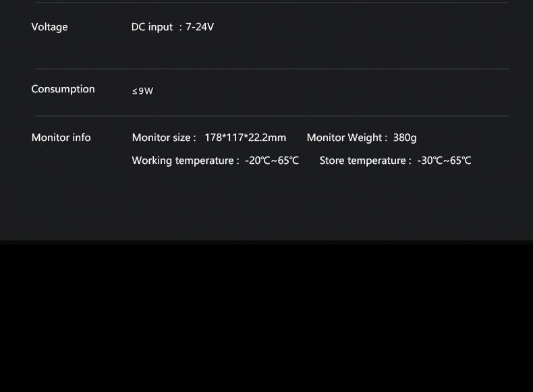Select the 178*117*22.2mm dimension value

click(245, 138)
